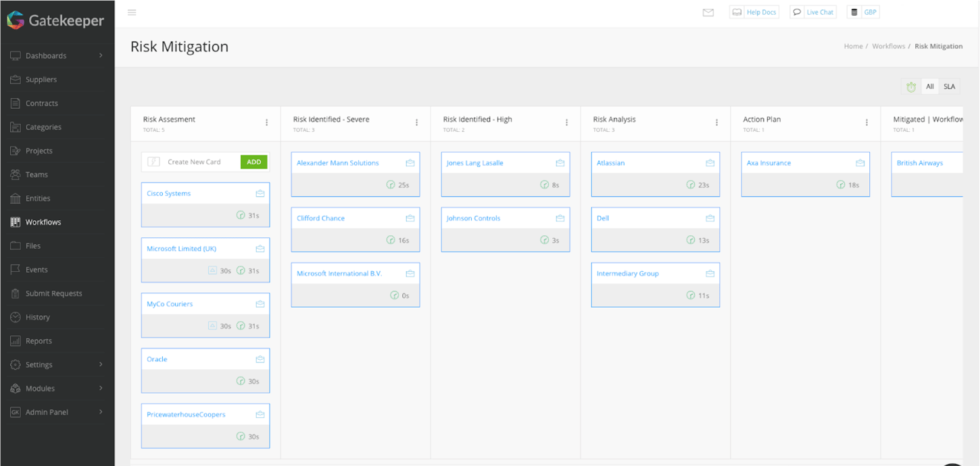Image resolution: width=980 pixels, height=466 pixels.
Task: Navigate to the Dashboards menu item
Action: [46, 55]
